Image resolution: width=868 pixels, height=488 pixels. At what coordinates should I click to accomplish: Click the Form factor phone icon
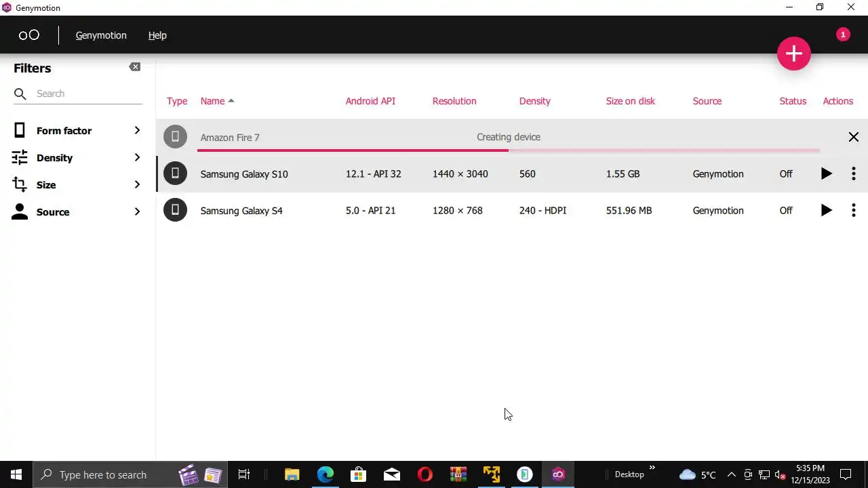point(20,130)
